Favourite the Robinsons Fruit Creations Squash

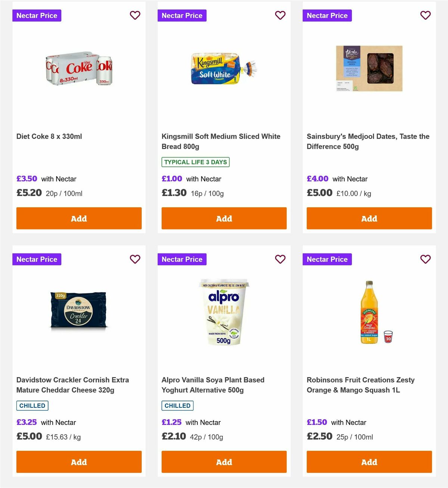coord(425,259)
